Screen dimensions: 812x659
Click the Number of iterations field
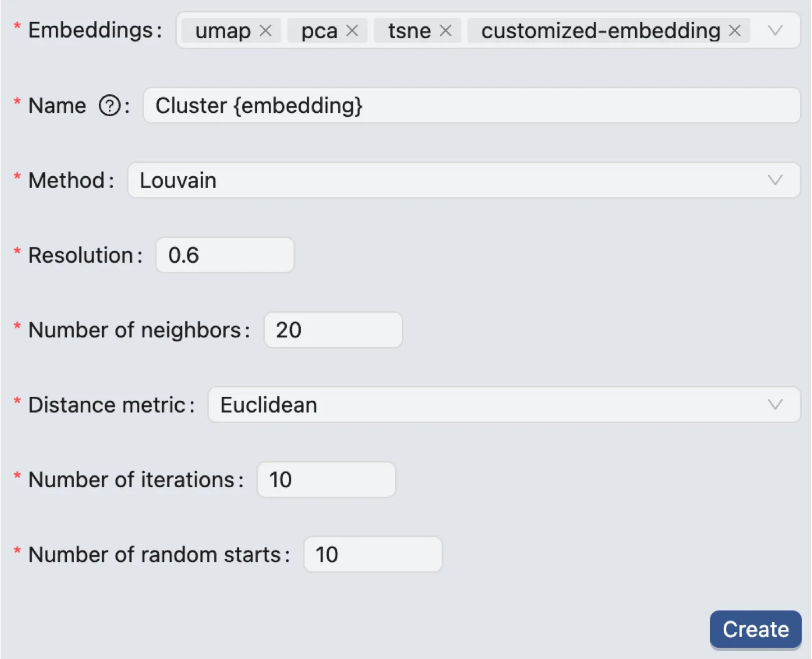326,480
